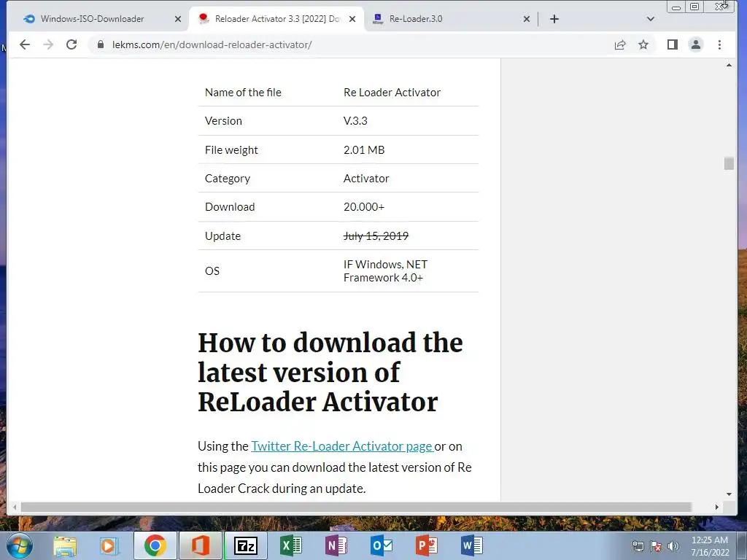747x560 pixels.
Task: Click the 'Activator' category value
Action: point(366,179)
